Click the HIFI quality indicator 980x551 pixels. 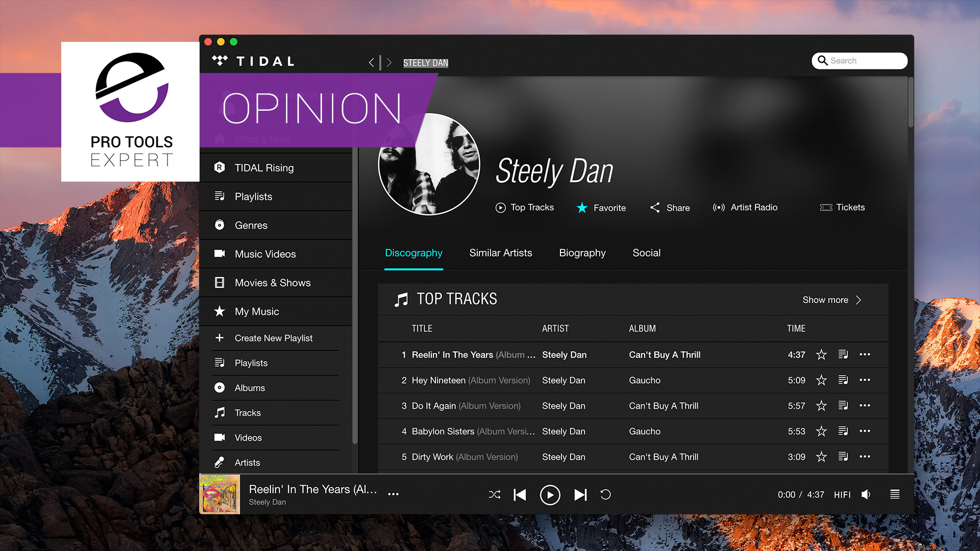point(842,495)
